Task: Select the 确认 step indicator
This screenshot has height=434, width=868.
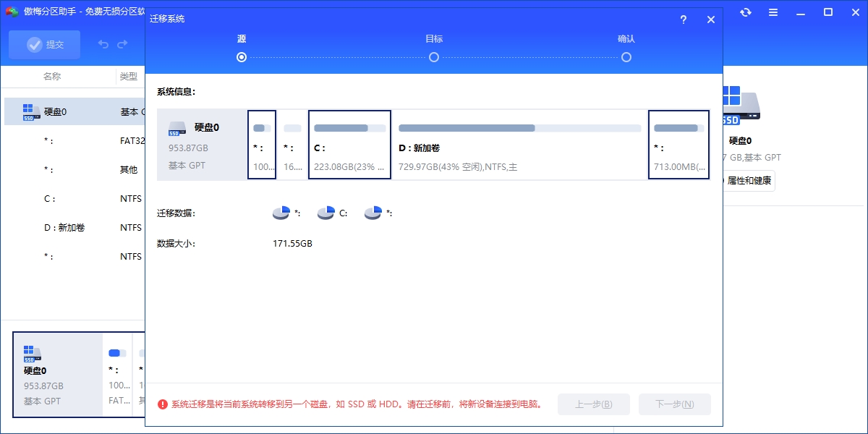Action: click(x=626, y=56)
